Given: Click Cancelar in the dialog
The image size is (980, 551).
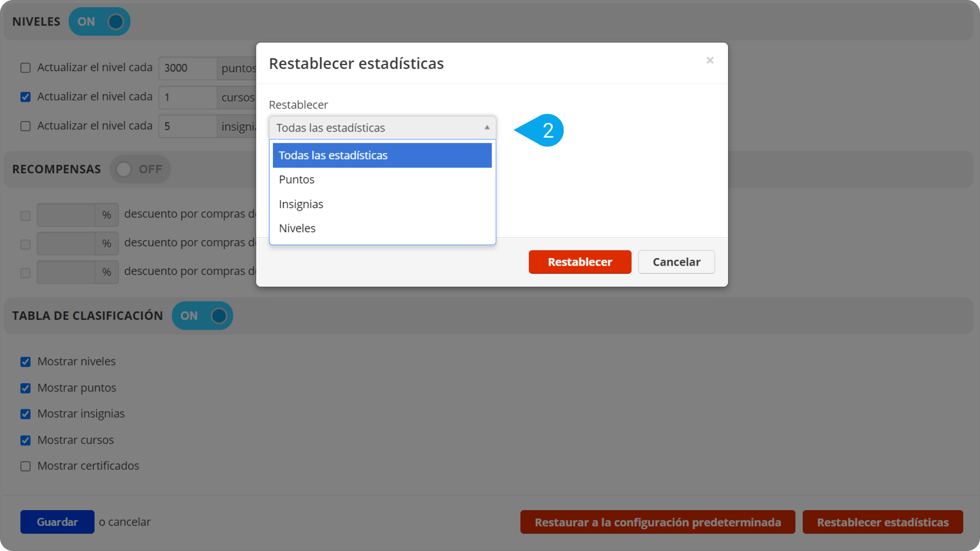Looking at the screenshot, I should tap(676, 262).
